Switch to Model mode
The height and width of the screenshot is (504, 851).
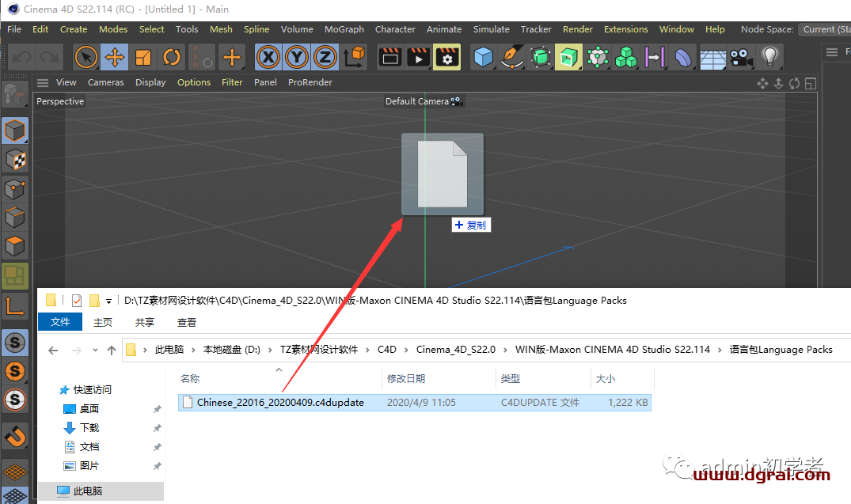point(15,131)
